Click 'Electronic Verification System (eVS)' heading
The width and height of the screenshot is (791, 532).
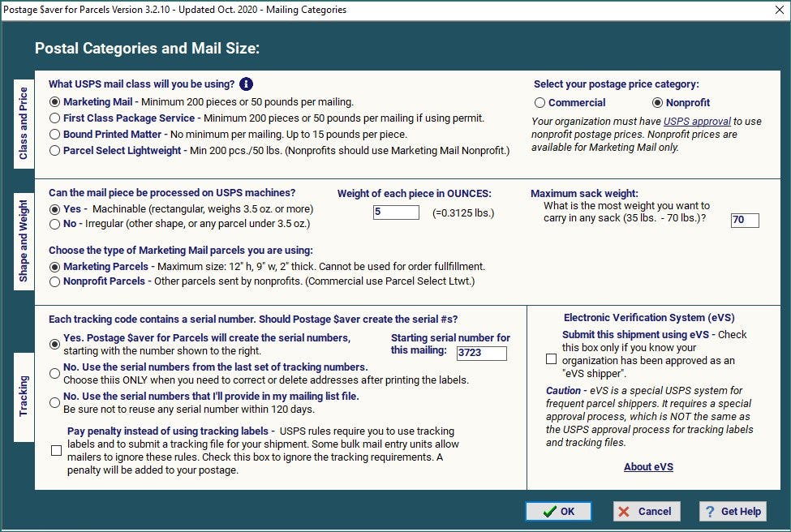(x=649, y=318)
